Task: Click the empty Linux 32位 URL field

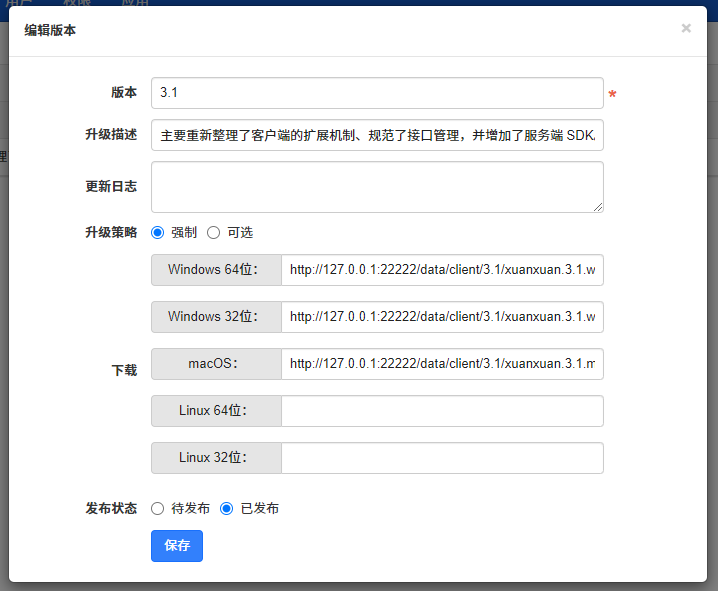Action: 442,458
